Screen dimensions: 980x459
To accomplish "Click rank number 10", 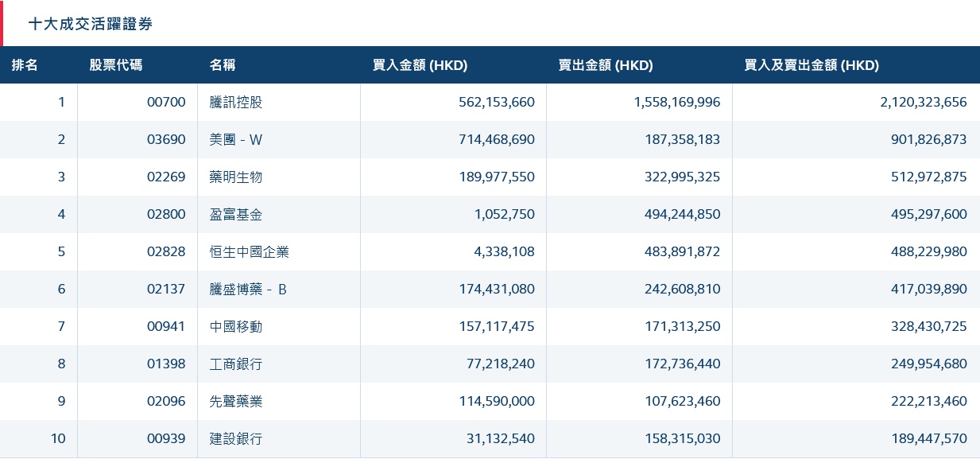I will (x=58, y=438).
